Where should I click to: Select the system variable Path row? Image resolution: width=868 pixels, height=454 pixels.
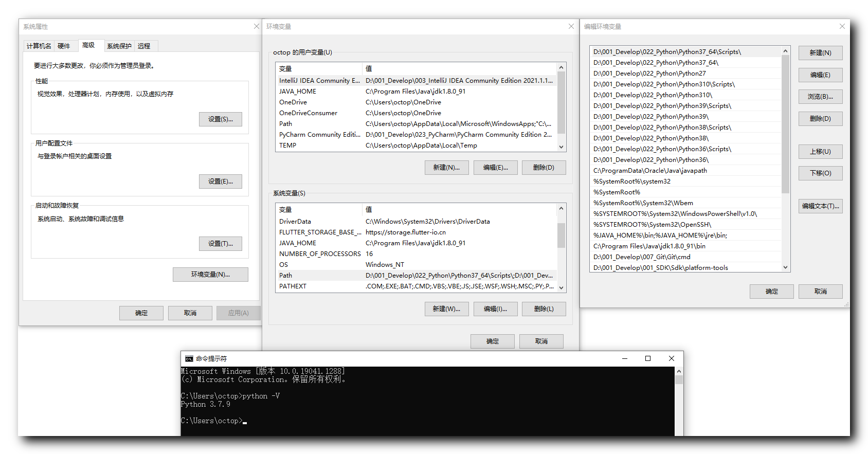[x=416, y=276]
